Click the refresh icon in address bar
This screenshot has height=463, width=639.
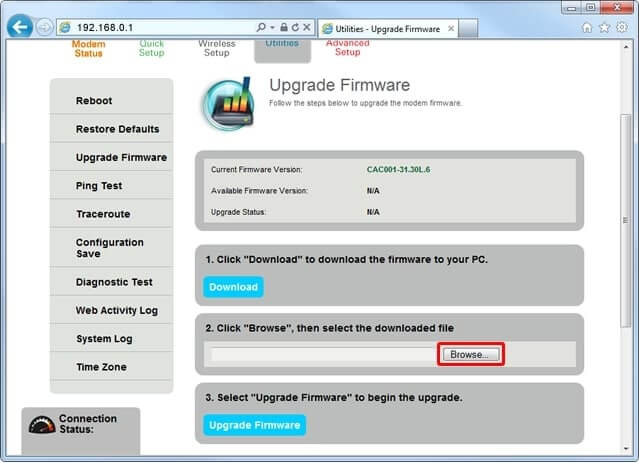point(295,27)
